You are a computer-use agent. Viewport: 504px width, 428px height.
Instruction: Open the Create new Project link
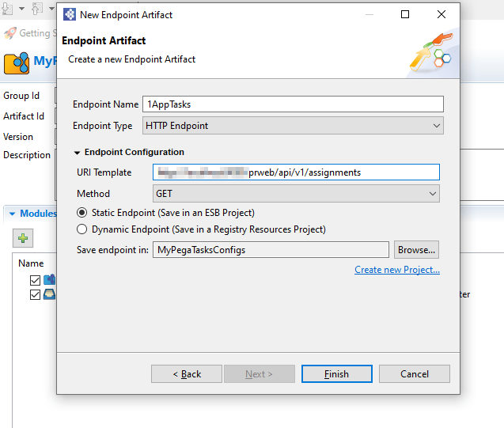click(x=397, y=270)
